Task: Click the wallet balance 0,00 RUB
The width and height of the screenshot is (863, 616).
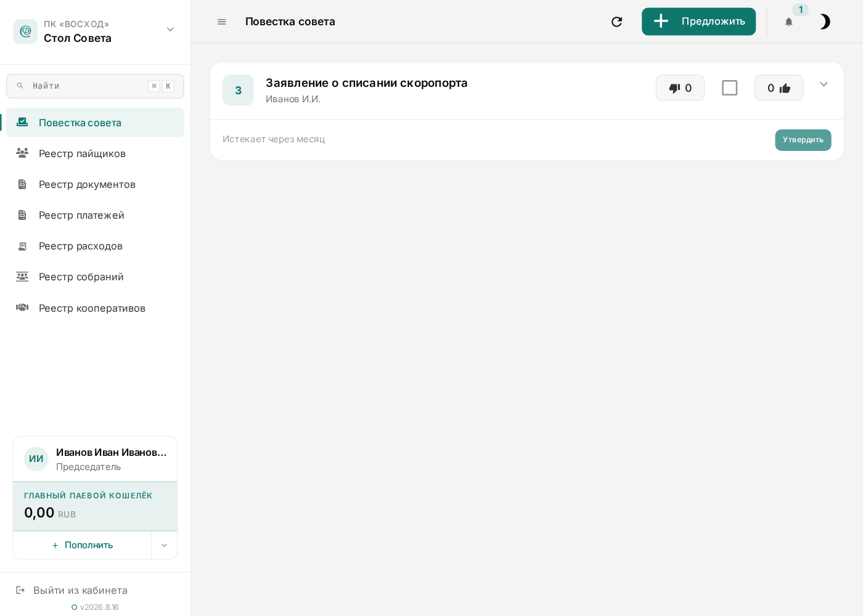Action: (50, 513)
